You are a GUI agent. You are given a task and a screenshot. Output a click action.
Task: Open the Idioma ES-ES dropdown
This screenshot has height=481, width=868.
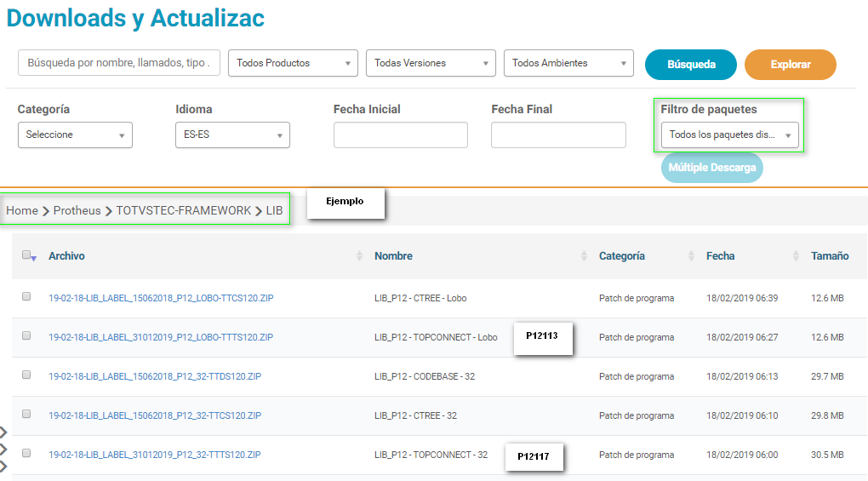(232, 135)
